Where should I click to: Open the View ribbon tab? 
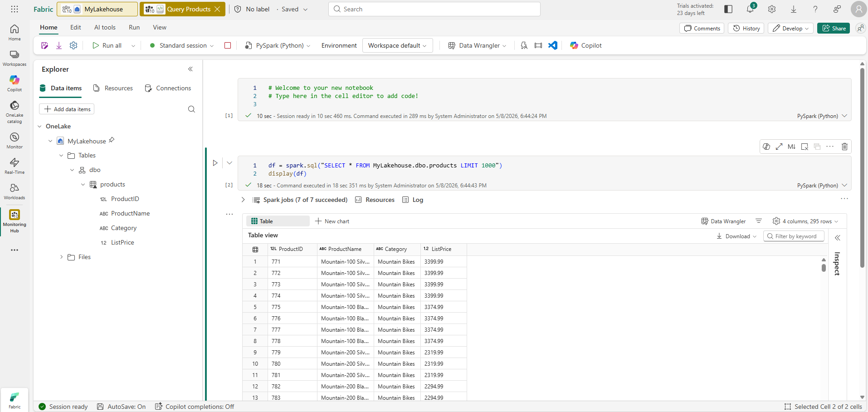(160, 27)
